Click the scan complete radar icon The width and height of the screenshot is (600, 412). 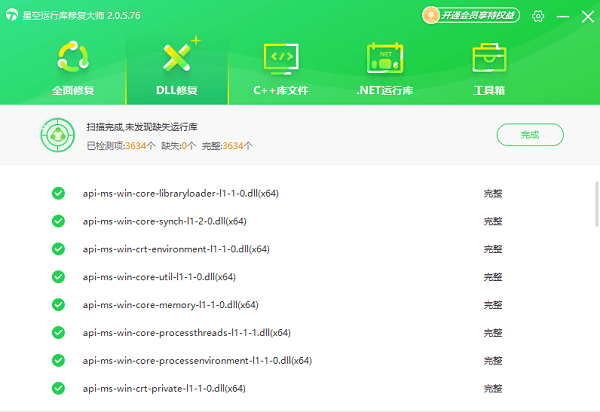[x=58, y=135]
